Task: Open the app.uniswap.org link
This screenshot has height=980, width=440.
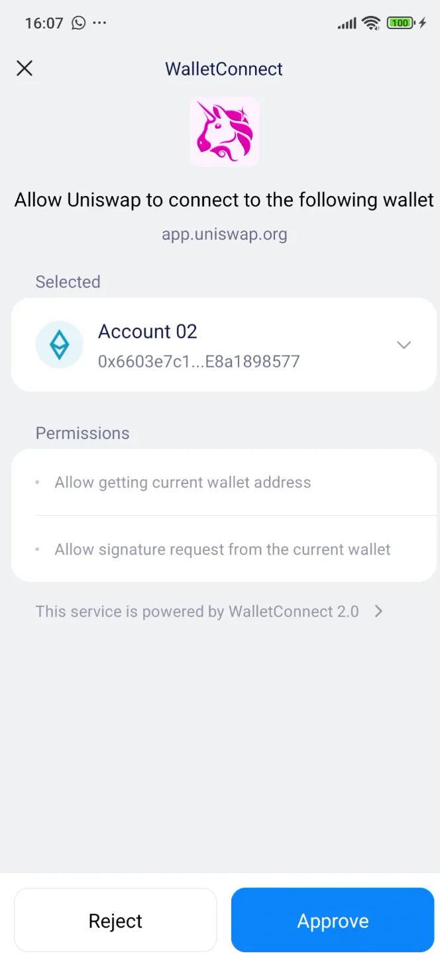Action: (x=224, y=233)
